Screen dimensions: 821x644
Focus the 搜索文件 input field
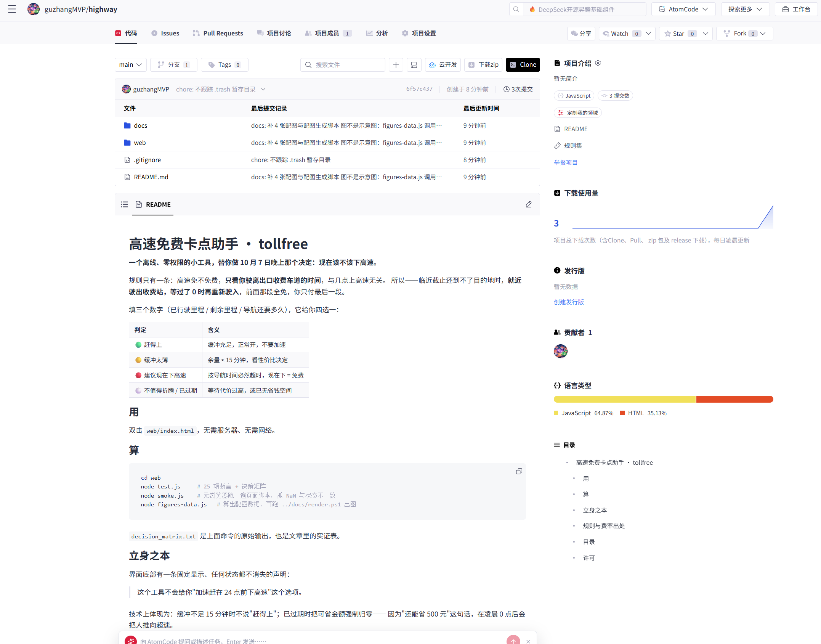(x=343, y=65)
